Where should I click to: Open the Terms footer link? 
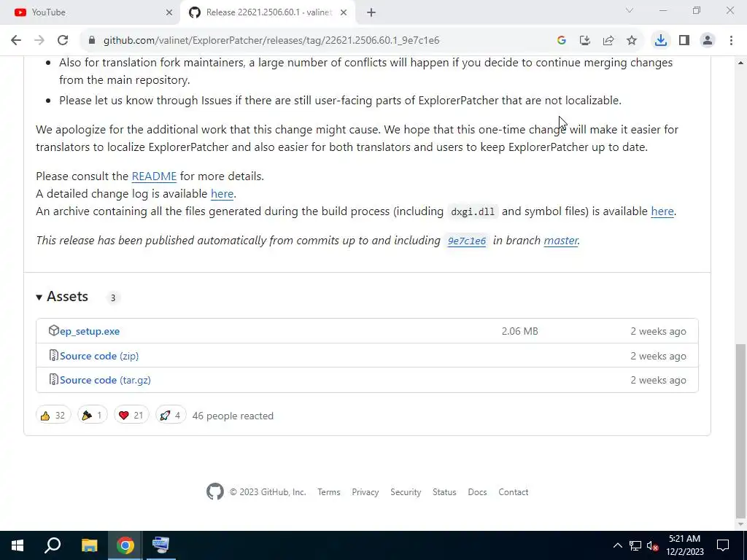coord(329,492)
